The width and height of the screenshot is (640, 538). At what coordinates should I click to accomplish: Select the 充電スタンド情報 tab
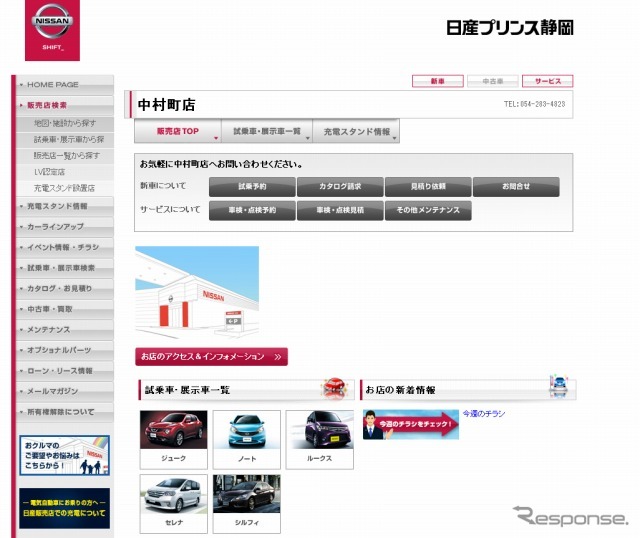click(x=356, y=131)
